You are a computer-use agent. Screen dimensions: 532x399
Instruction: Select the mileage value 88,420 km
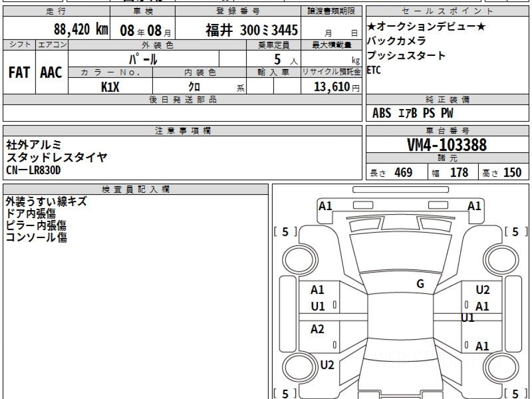[x=81, y=30]
